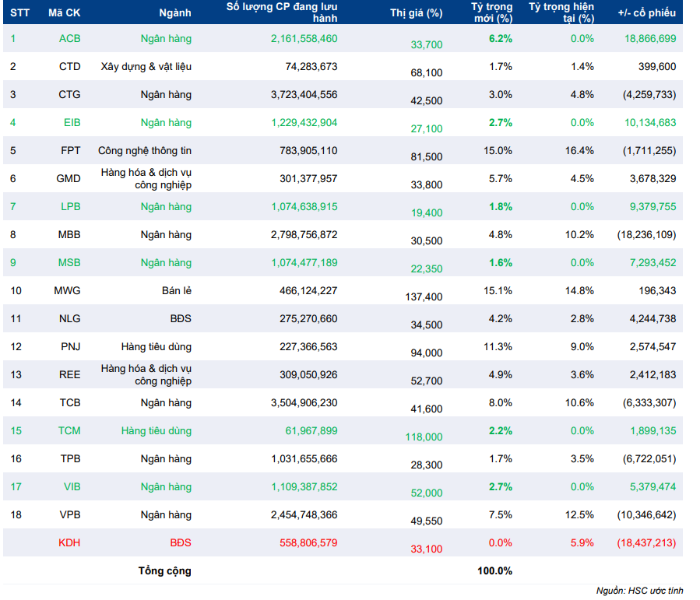Select the 'Tổng cộng' total label
700x600 pixels.
point(164,570)
